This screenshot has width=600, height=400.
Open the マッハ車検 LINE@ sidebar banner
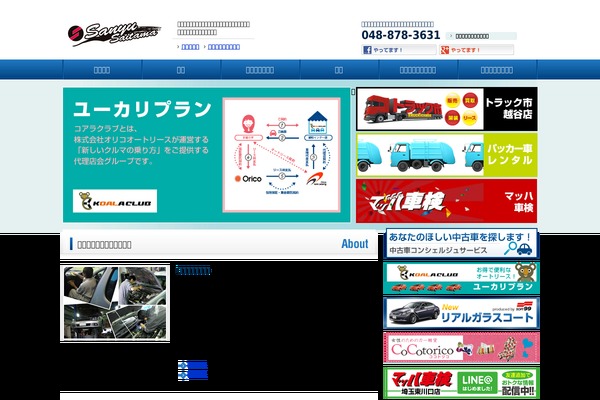tap(461, 383)
